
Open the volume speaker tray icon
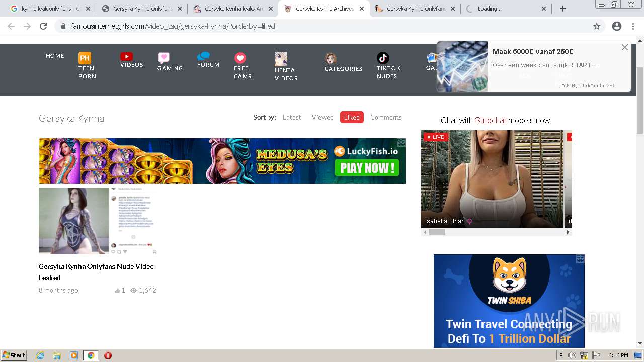click(x=572, y=355)
